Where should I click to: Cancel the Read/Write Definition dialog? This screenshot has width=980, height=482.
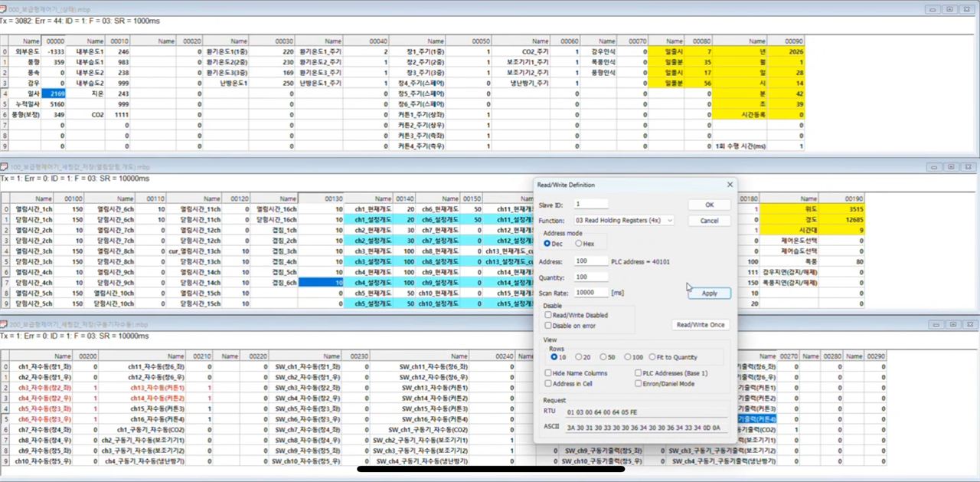tap(709, 221)
